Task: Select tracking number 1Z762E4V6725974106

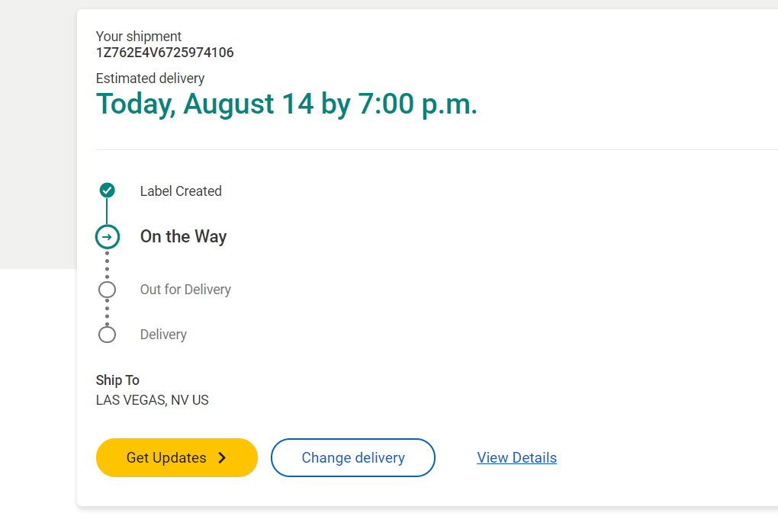Action: click(165, 53)
